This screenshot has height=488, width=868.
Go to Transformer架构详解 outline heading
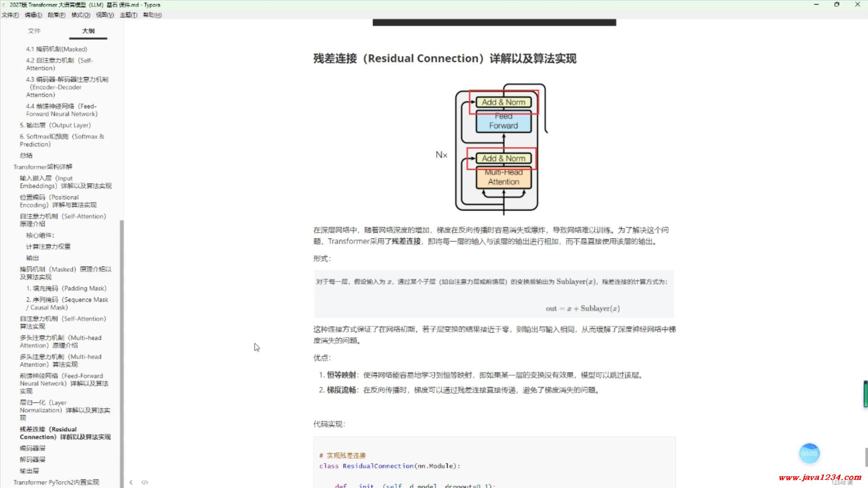[43, 167]
